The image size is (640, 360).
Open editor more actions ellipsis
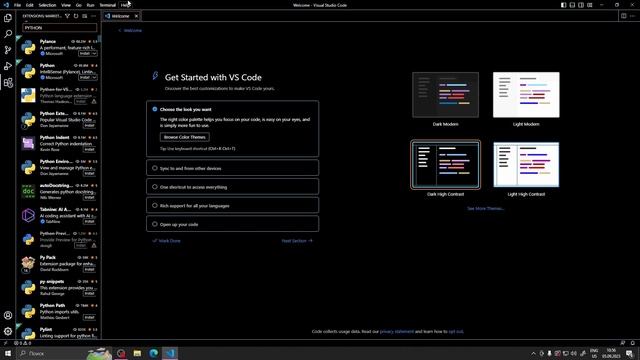pos(632,16)
